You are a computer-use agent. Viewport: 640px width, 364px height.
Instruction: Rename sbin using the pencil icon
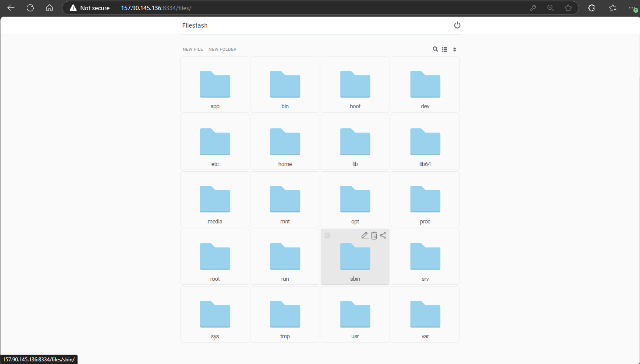364,235
